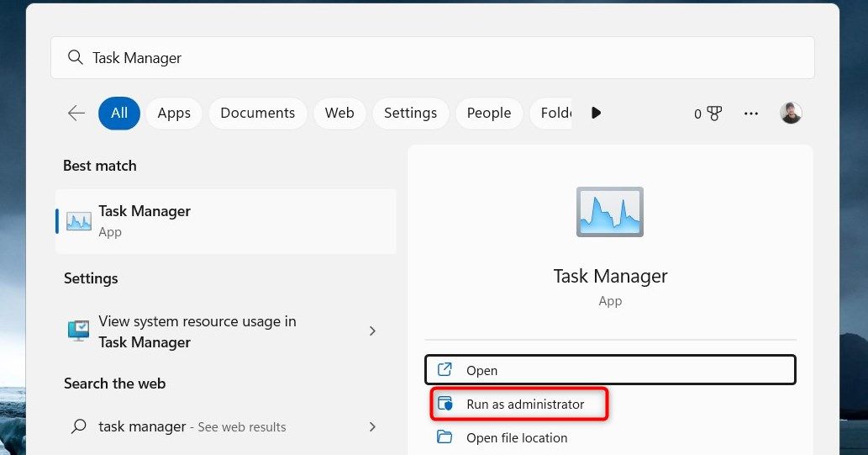The width and height of the screenshot is (868, 455).
Task: Expand chevron for View system resource usage
Action: coord(372,331)
